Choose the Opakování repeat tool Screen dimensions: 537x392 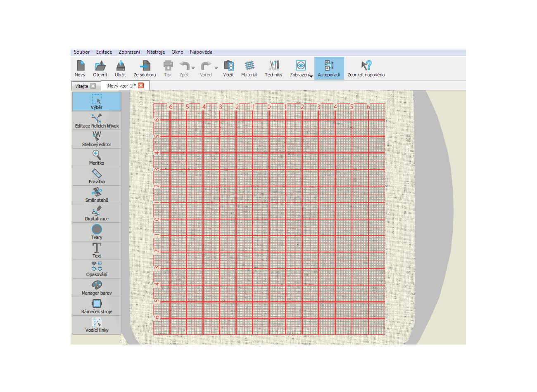(x=97, y=269)
